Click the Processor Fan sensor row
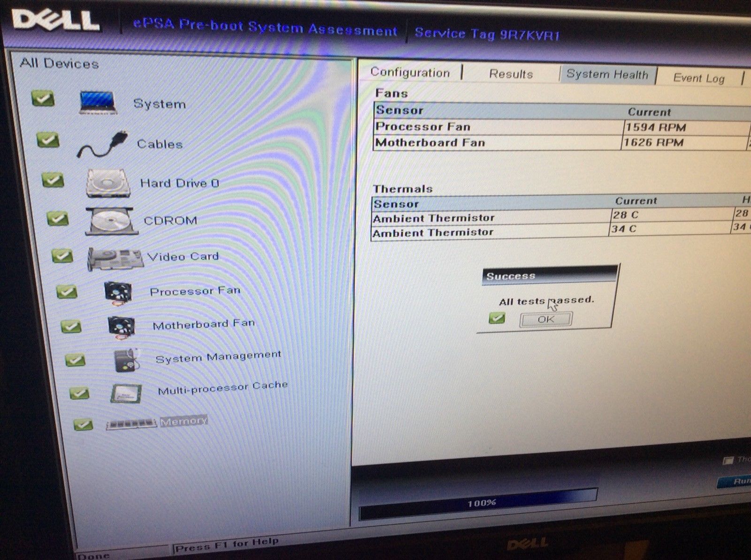 coord(562,127)
